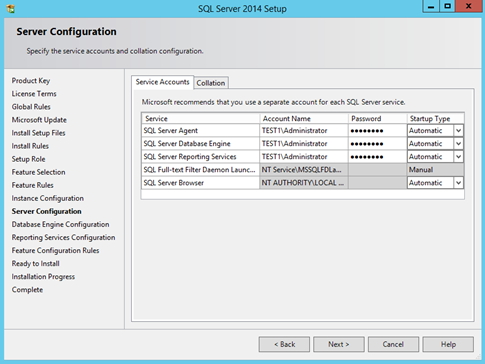Select Account Name cell for SQL Server Database Engine

[x=304, y=143]
